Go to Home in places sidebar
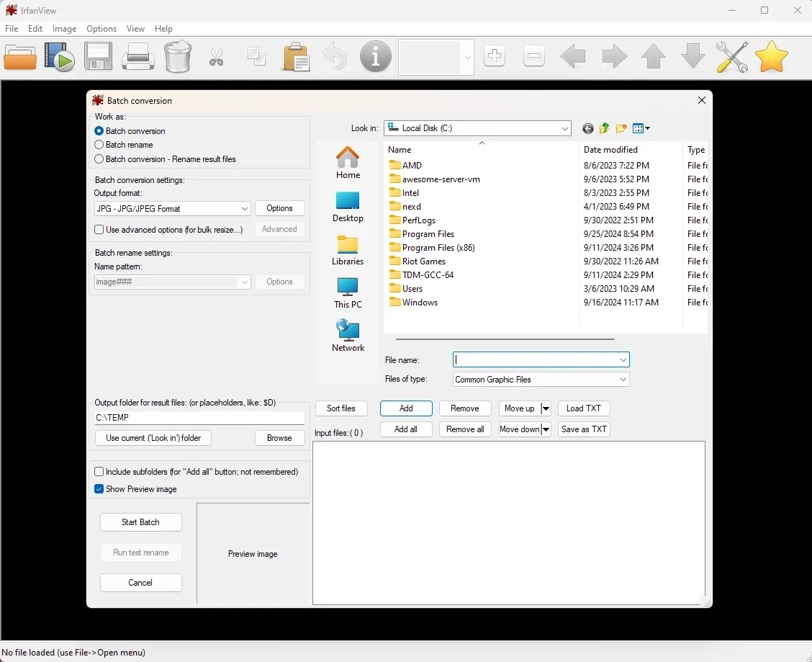 click(348, 163)
